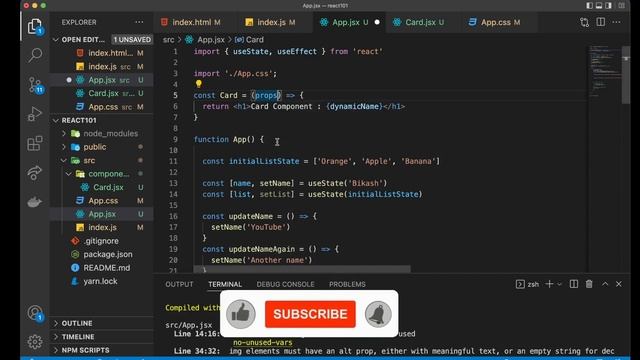Open the Debug Console panel tab
The width and height of the screenshot is (640, 360).
click(x=285, y=284)
